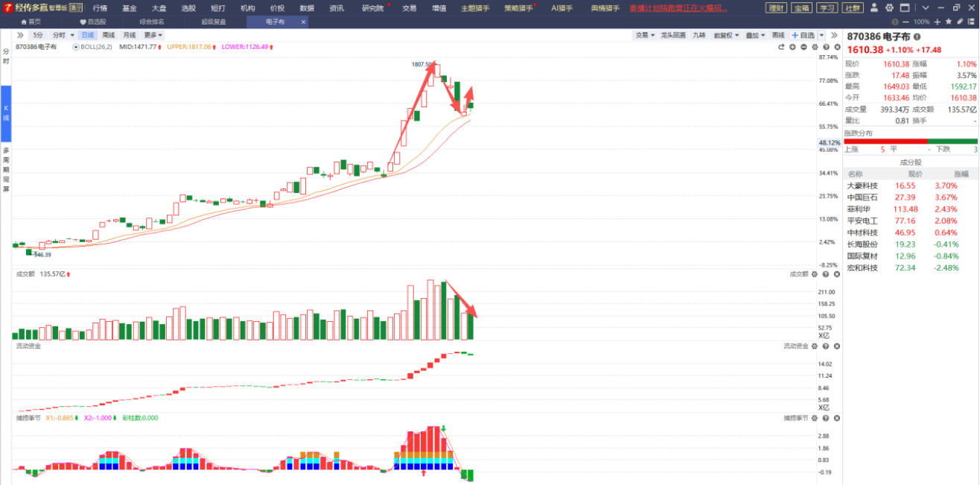This screenshot has height=485, width=980.
Task: Open settings gear in title bar
Action: tap(889, 7)
